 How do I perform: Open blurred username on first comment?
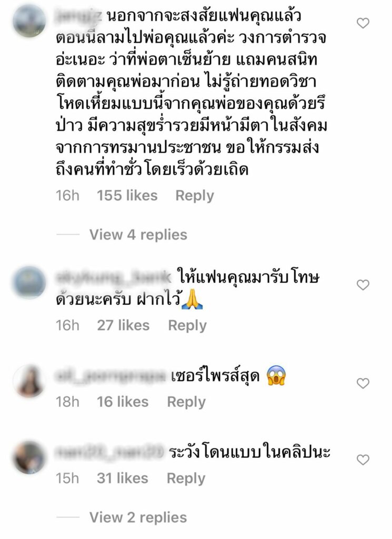[x=79, y=16]
